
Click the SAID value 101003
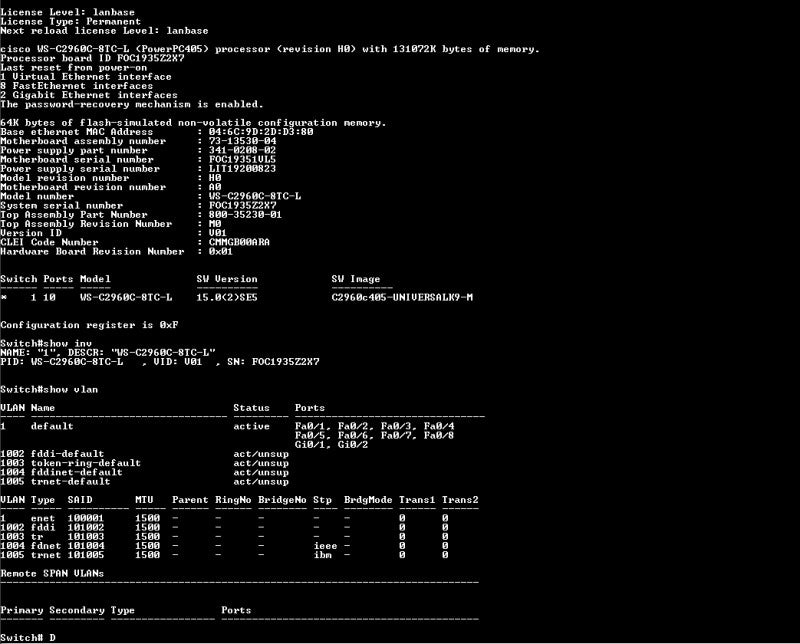pos(86,536)
